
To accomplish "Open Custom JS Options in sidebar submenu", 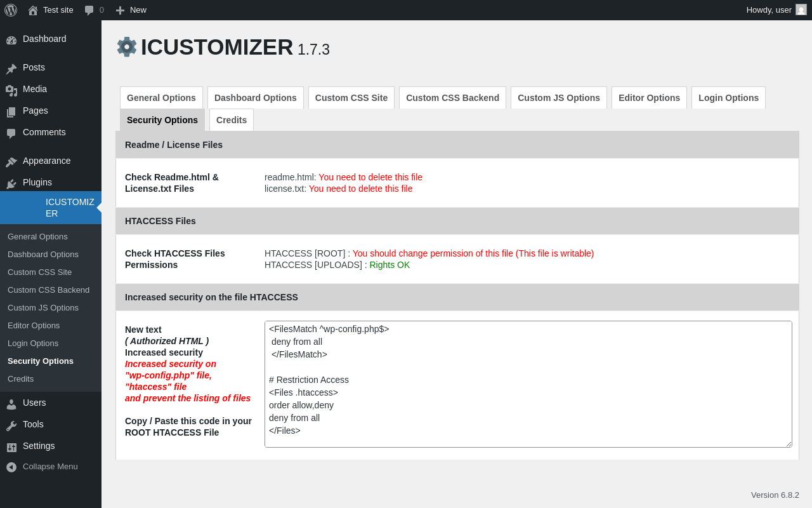I will click(x=43, y=307).
